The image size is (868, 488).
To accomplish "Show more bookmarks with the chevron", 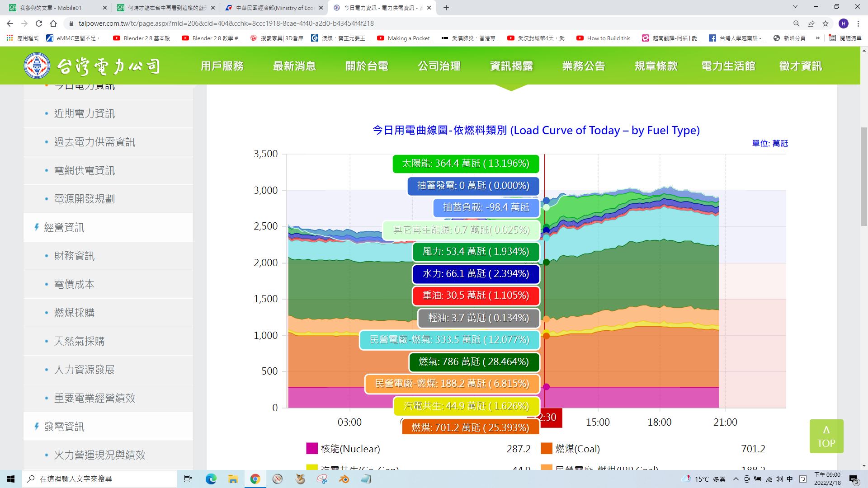I will [817, 38].
